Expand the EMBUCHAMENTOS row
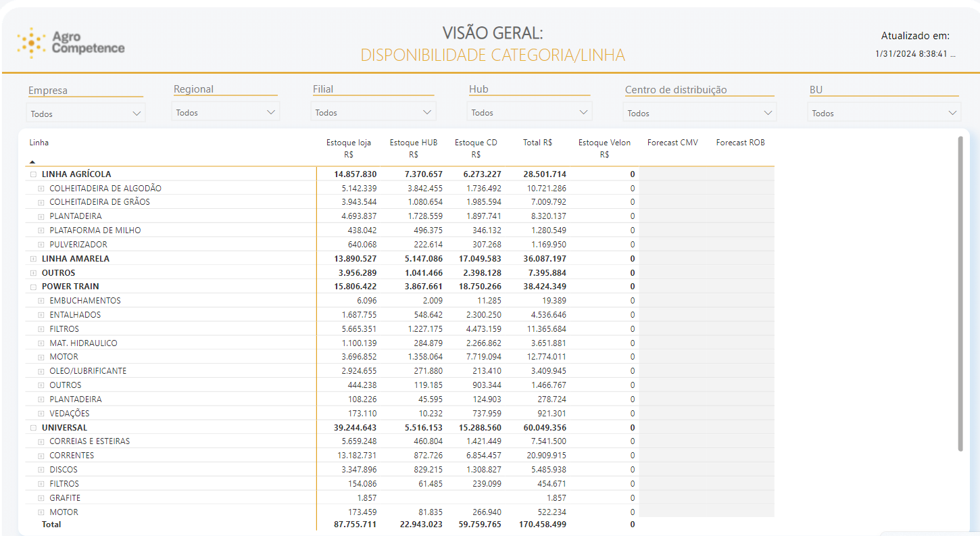This screenshot has width=980, height=536. tap(41, 301)
